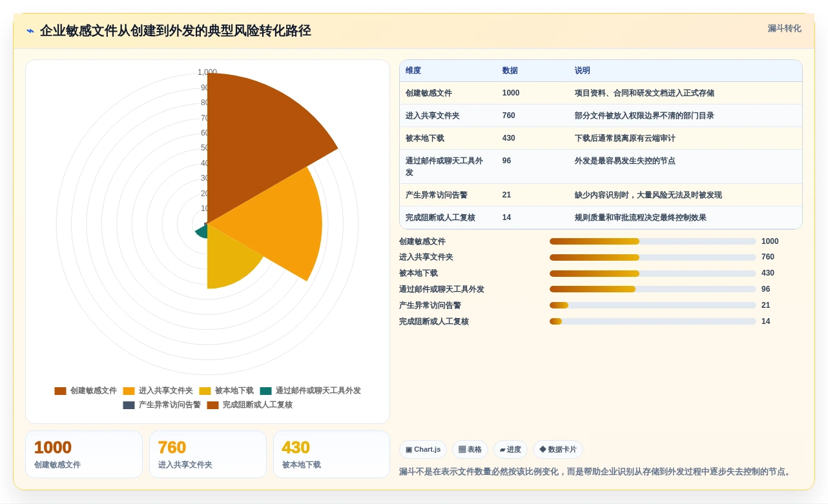Click the 数据卡片 tag chip
Image resolution: width=828 pixels, height=504 pixels.
click(x=558, y=449)
